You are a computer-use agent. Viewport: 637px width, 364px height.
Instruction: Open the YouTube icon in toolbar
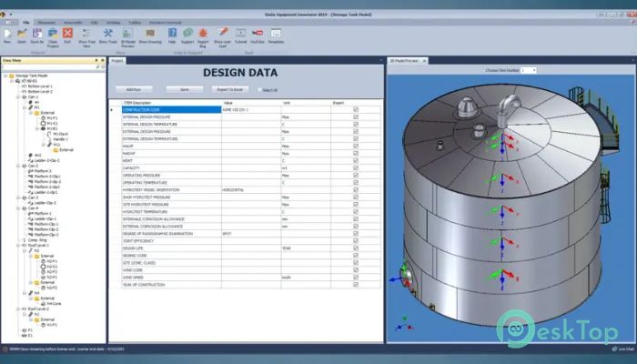pos(258,33)
